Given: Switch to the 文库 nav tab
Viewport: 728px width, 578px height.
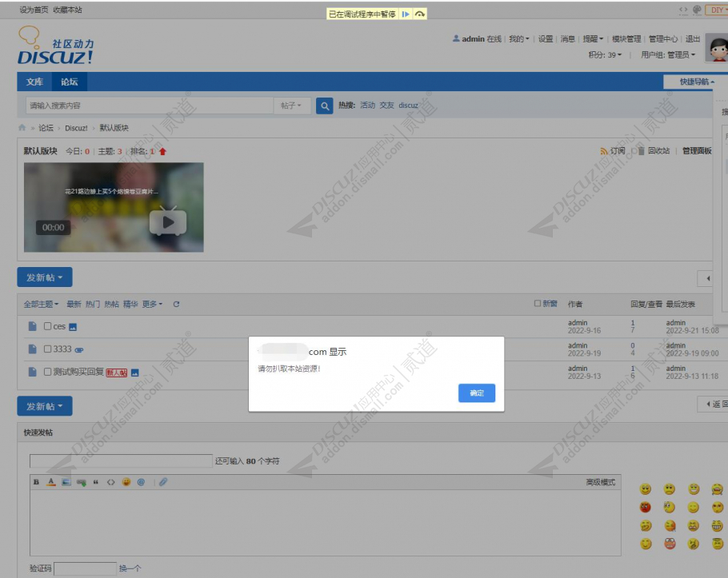Looking at the screenshot, I should pos(34,82).
